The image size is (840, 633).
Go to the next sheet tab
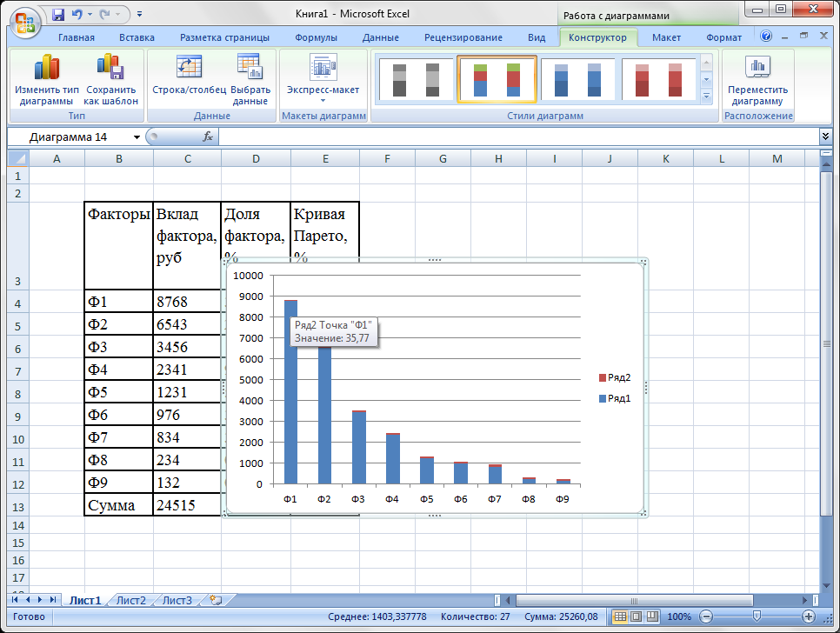(x=40, y=600)
